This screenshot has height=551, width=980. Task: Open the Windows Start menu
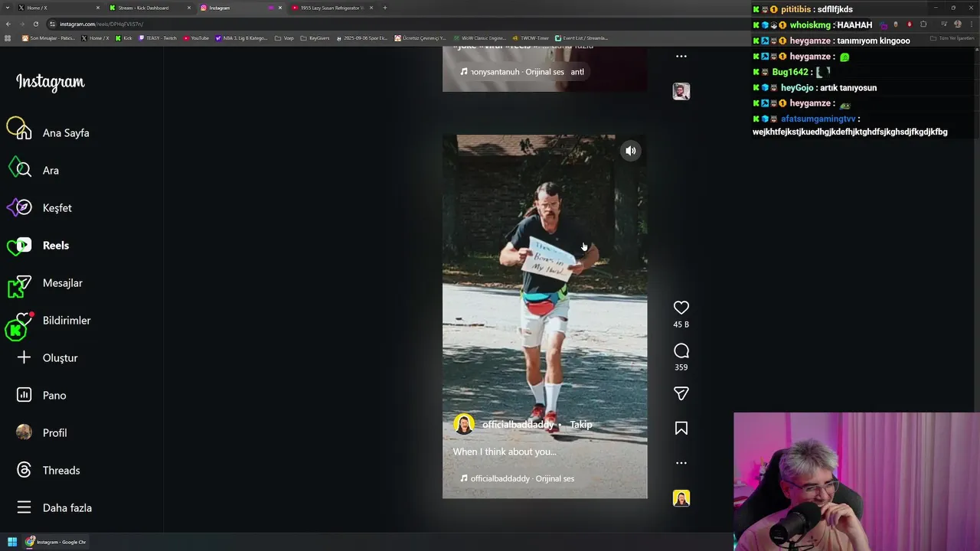click(x=12, y=542)
